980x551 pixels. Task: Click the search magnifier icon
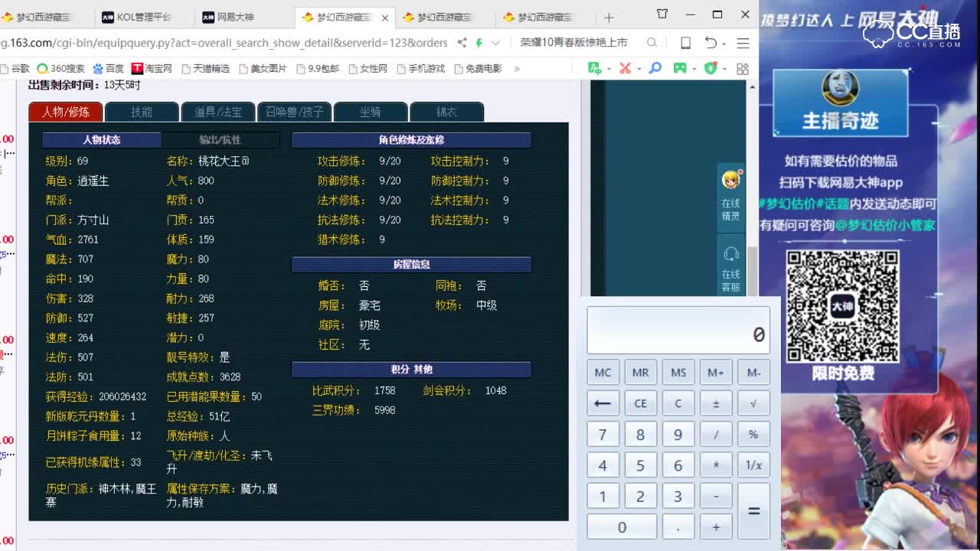tap(652, 43)
